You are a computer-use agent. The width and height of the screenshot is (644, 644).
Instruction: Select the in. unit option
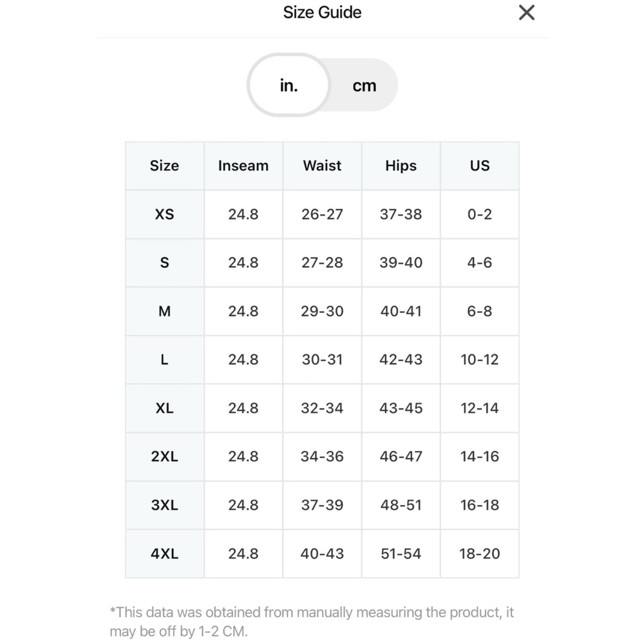coord(289,85)
